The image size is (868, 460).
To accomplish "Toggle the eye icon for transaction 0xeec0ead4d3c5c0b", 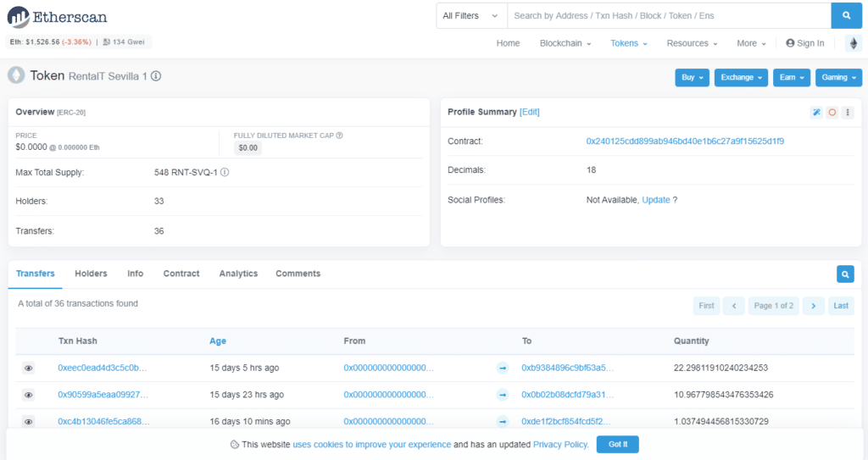I will 28,369.
